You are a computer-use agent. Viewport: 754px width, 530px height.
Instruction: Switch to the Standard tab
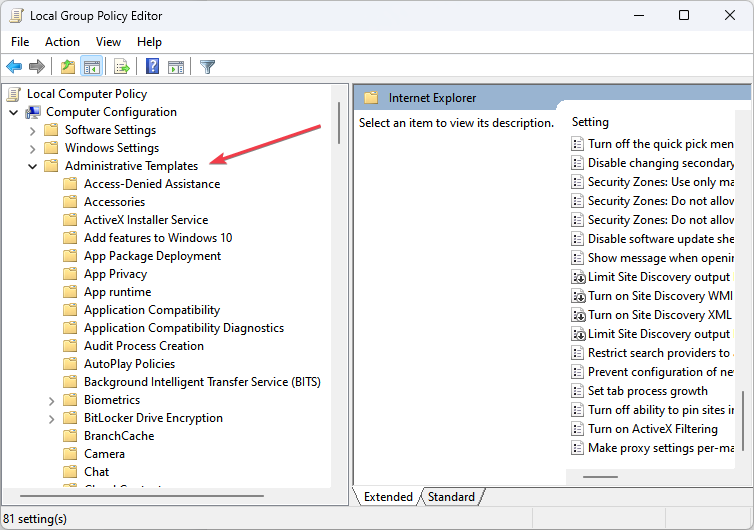click(451, 496)
